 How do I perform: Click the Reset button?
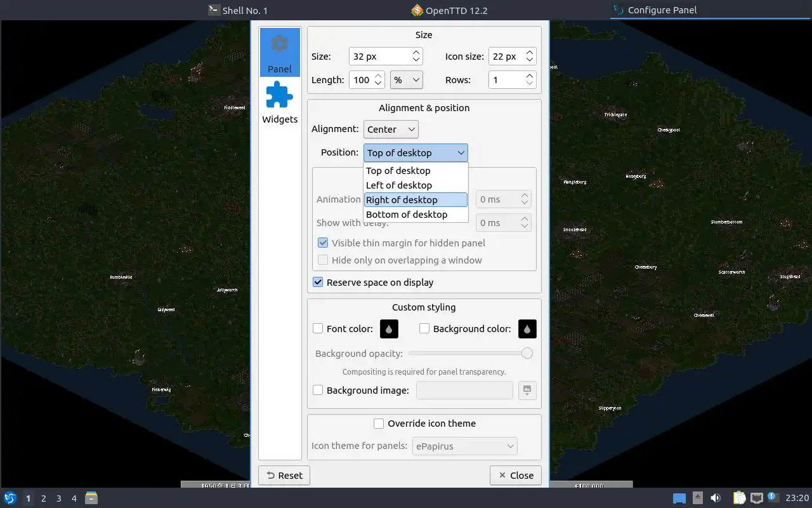284,475
